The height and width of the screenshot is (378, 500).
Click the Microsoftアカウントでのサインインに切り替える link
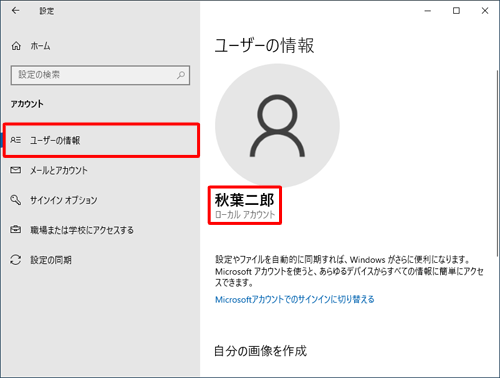click(x=295, y=299)
